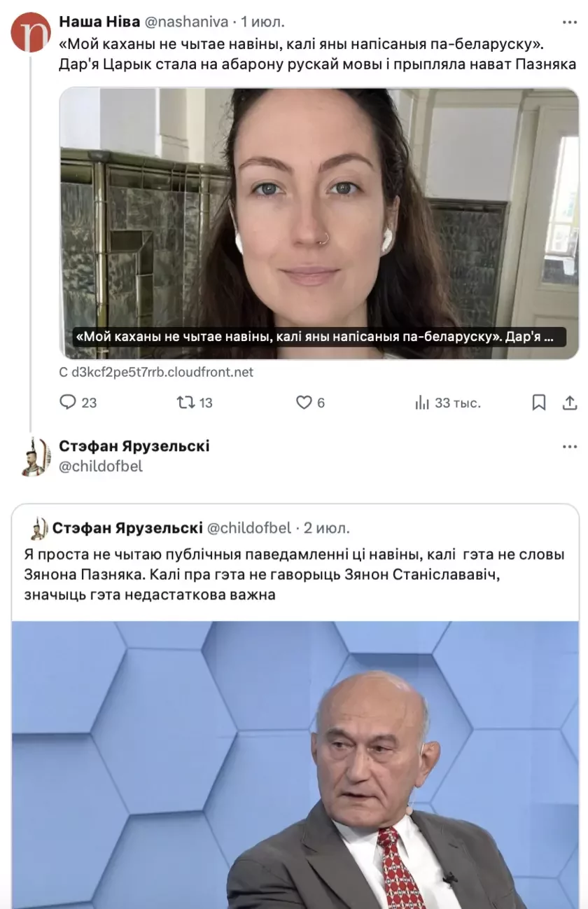Open more options for Наша Ніва post
Image resolution: width=588 pixels, height=909 pixels.
point(570,22)
